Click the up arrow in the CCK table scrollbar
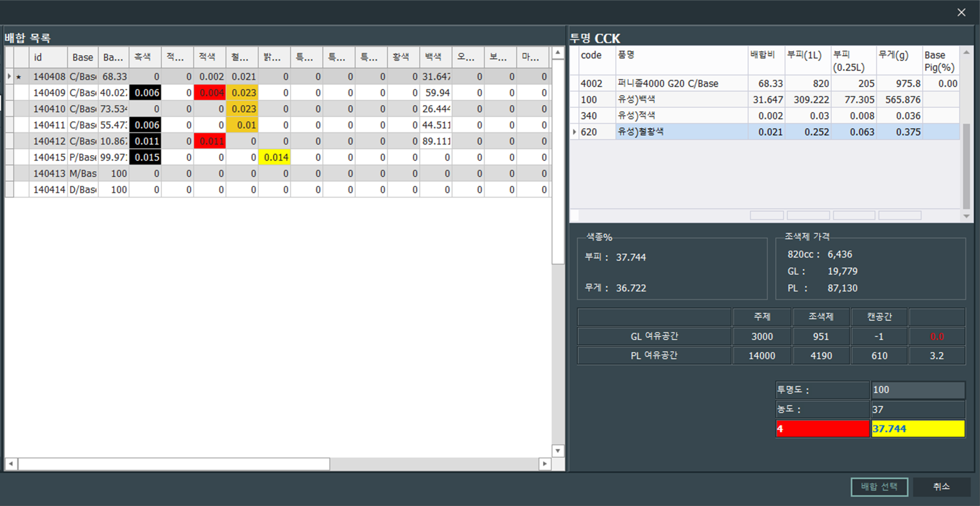 966,52
